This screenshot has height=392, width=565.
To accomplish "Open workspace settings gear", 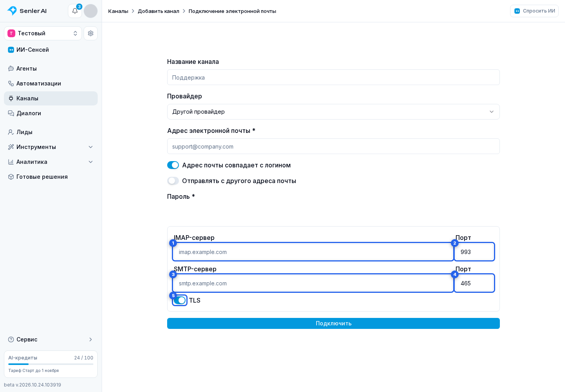I will click(x=91, y=33).
